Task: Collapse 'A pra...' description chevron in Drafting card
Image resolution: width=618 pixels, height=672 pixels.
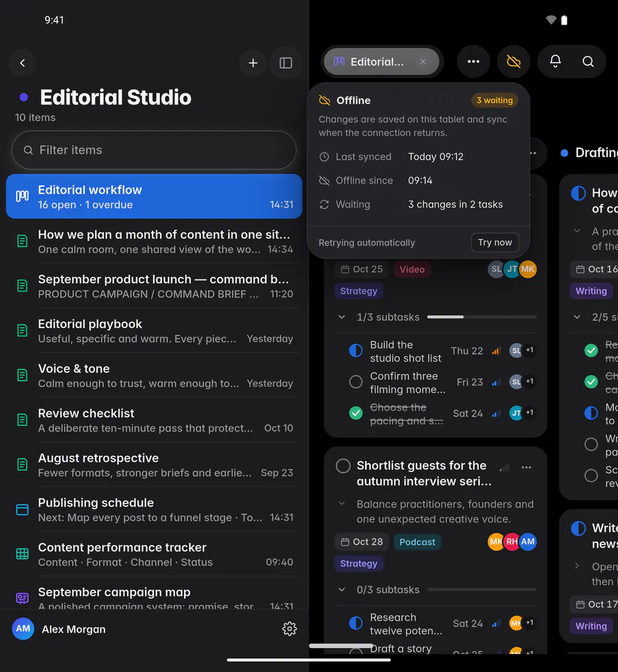Action: 577,231
